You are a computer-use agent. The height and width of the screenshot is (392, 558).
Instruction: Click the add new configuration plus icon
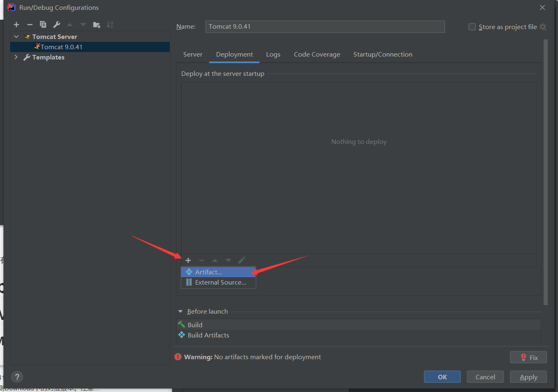(x=16, y=25)
